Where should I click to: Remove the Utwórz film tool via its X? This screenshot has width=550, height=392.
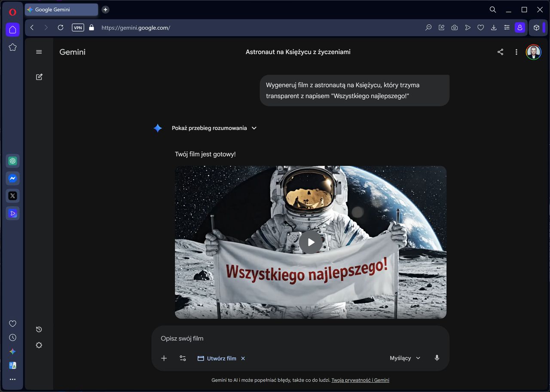point(243,358)
